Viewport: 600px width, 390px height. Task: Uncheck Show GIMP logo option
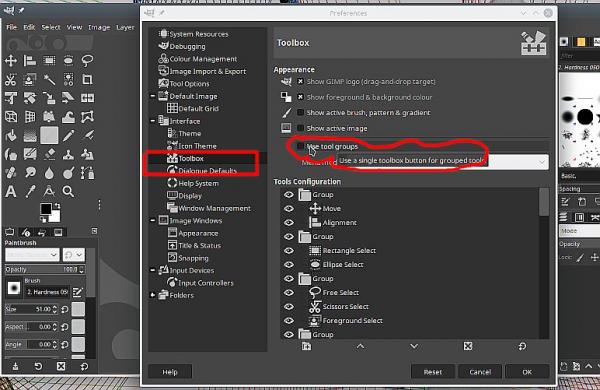[x=300, y=82]
